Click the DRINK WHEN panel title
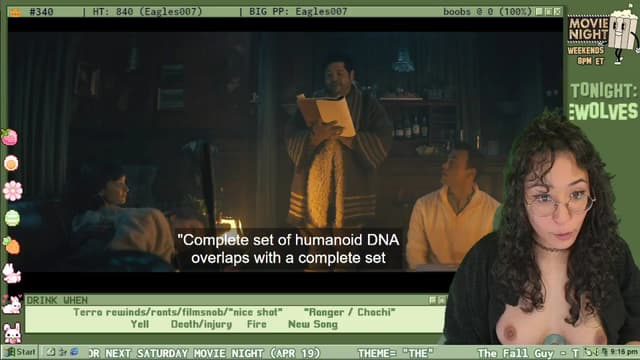This screenshot has width=640, height=360. click(57, 300)
